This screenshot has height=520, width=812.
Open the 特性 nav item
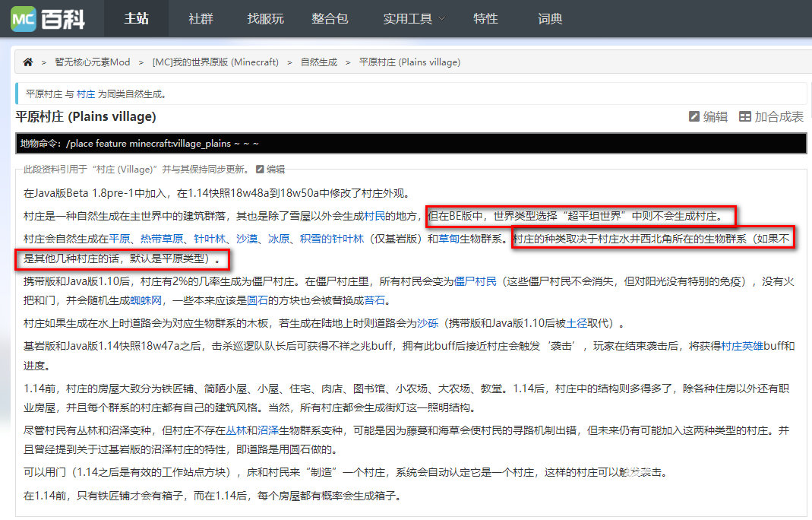pos(485,19)
